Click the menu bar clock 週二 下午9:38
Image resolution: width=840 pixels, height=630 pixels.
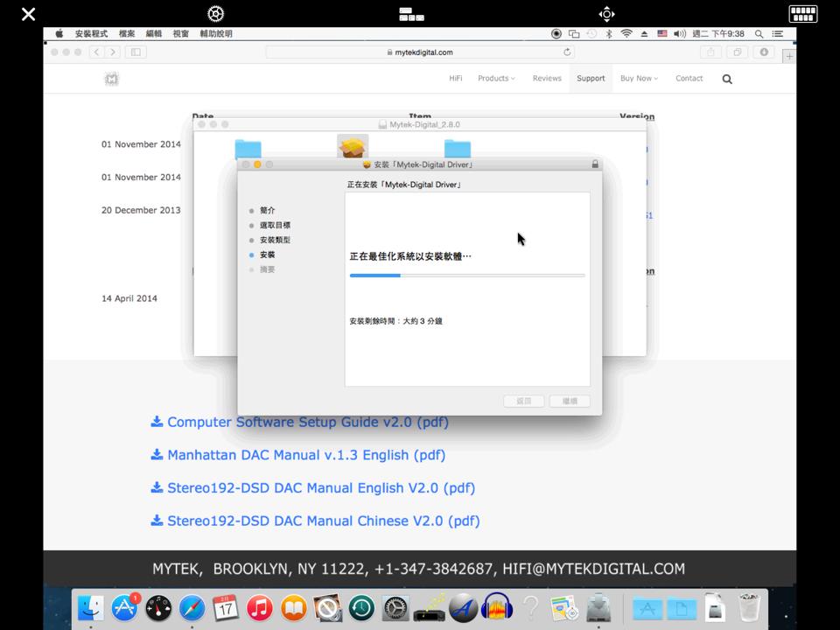(x=718, y=33)
